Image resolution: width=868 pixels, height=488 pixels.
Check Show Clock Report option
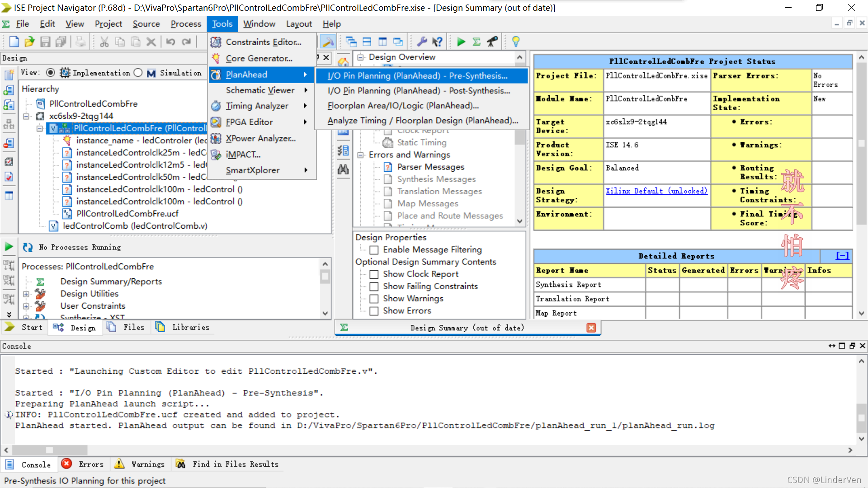(374, 274)
